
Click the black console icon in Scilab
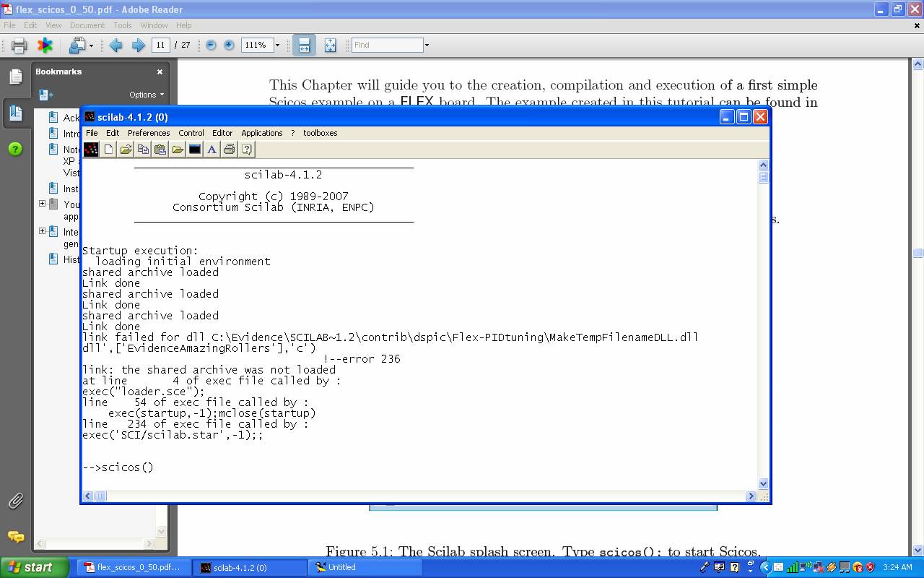[195, 149]
